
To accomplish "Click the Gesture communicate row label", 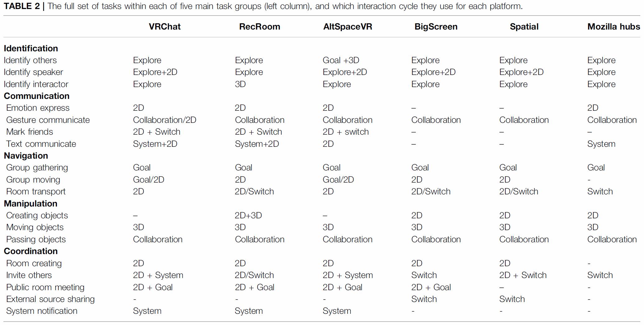I will [x=48, y=120].
